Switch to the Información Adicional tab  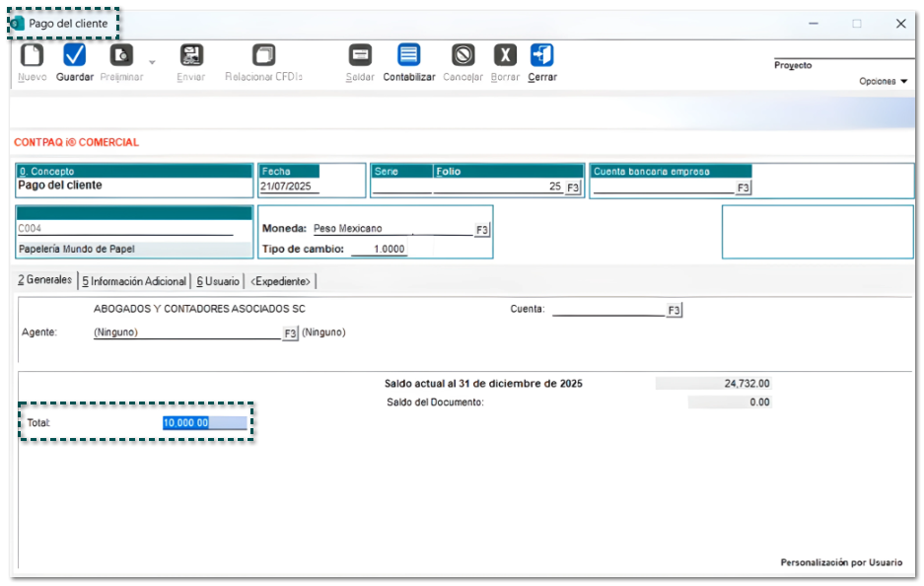[134, 281]
